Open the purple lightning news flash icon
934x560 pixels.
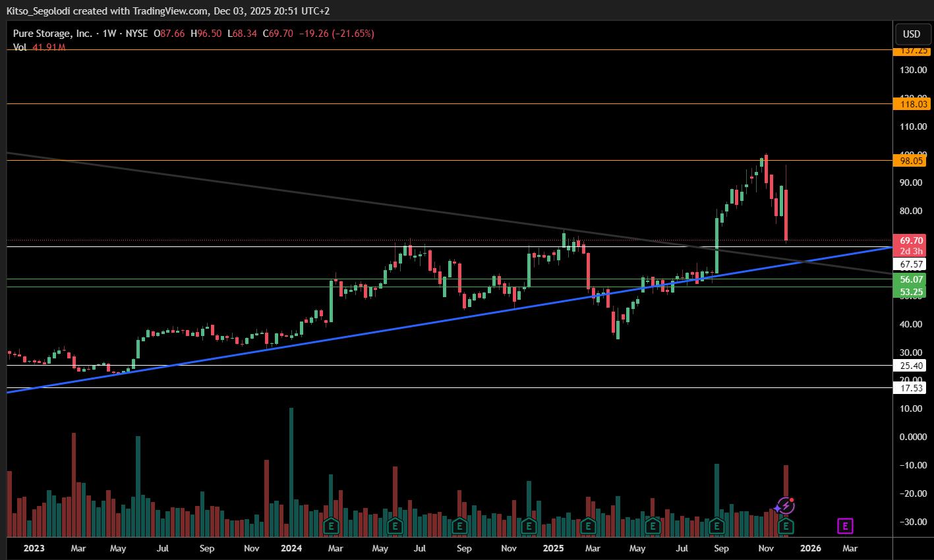coord(784,506)
